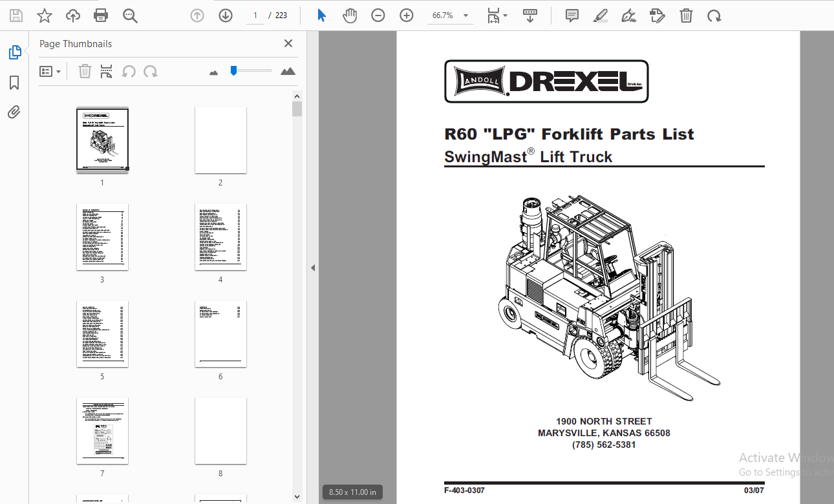Delete with the toolbar trash icon
The height and width of the screenshot is (504, 834).
pyautogui.click(x=686, y=16)
